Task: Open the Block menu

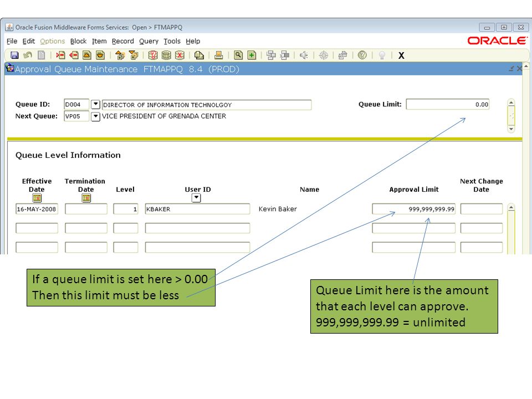Action: click(78, 41)
